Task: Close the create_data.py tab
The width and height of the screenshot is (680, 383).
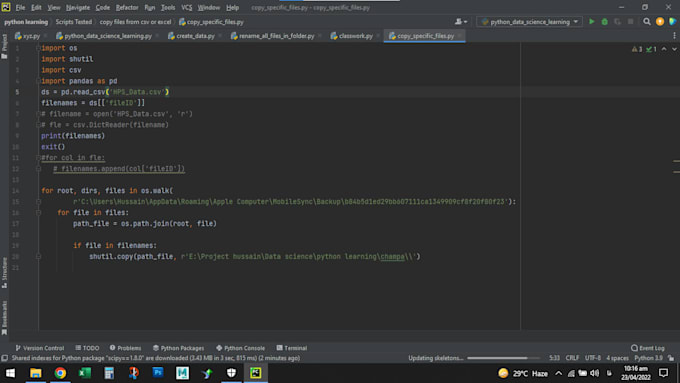Action: 219,36
